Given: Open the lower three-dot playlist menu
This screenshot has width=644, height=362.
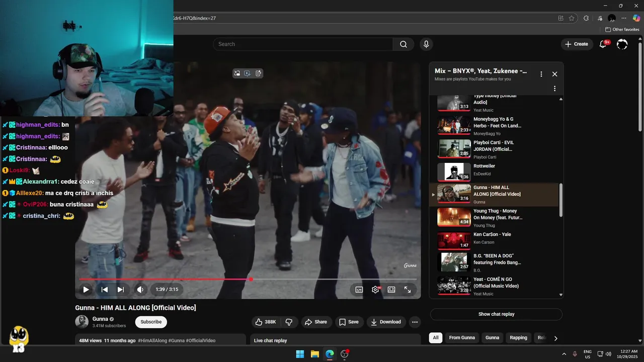Looking at the screenshot, I should click(554, 88).
